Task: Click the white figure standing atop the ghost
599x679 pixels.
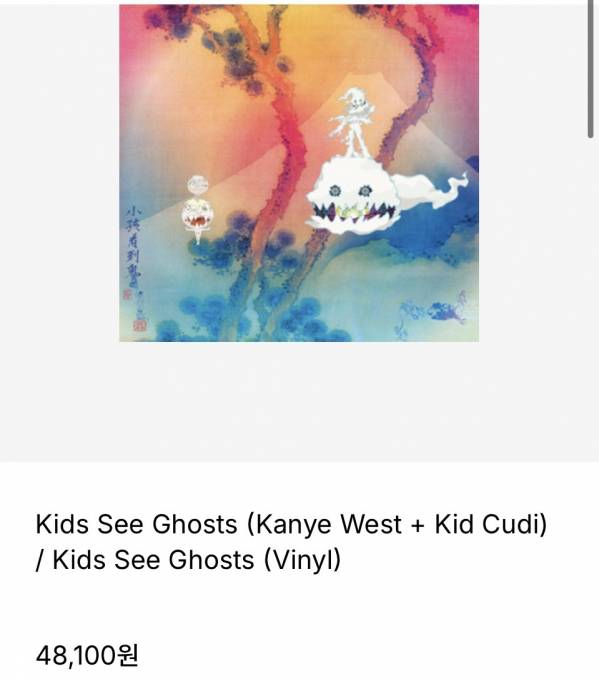Action: [355, 122]
